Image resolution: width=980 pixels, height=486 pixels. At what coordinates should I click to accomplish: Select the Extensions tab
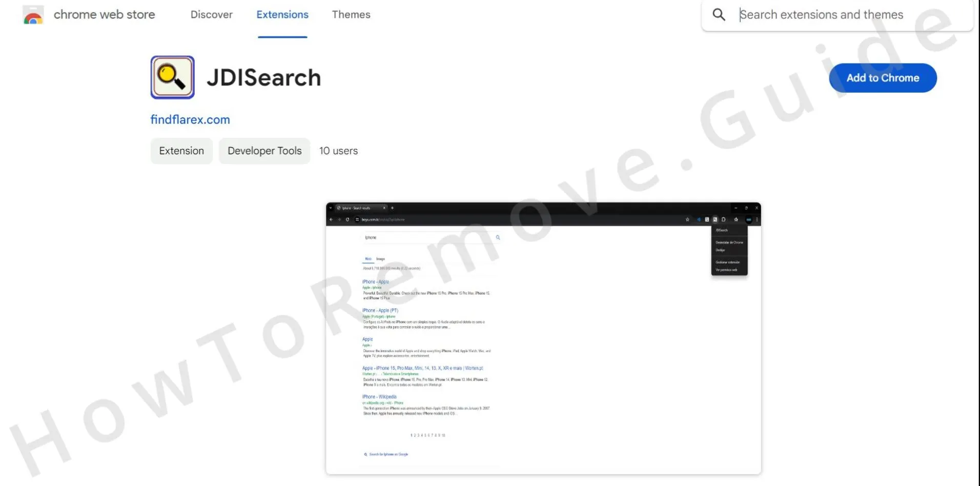click(282, 14)
